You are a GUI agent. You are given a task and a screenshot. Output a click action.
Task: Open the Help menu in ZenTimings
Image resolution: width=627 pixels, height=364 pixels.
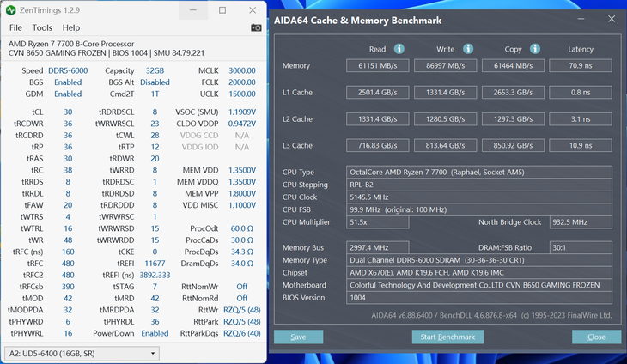[x=71, y=27]
